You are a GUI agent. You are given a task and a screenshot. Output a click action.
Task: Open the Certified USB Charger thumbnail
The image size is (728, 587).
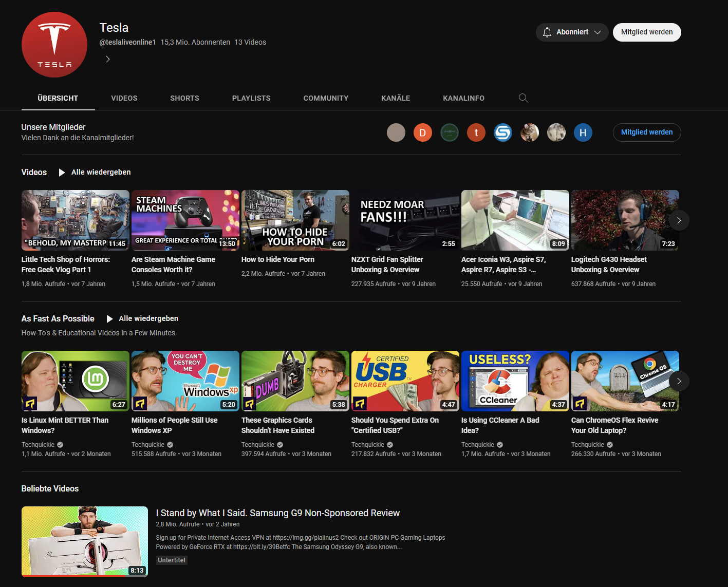point(405,381)
